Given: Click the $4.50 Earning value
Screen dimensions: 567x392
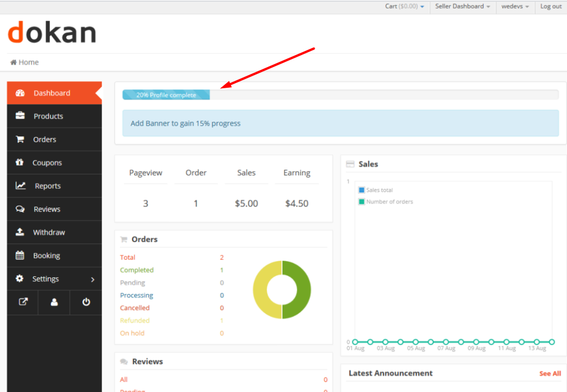Looking at the screenshot, I should (297, 203).
